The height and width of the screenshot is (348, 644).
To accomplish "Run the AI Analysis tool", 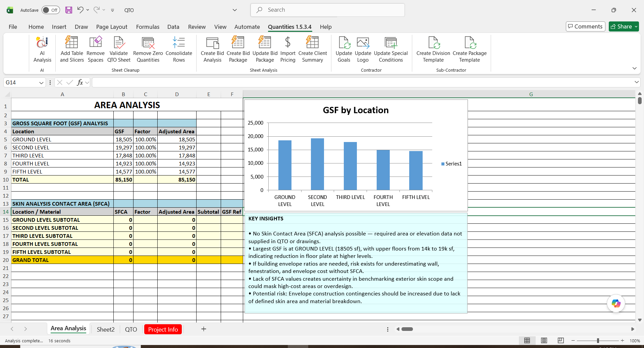I will click(42, 49).
